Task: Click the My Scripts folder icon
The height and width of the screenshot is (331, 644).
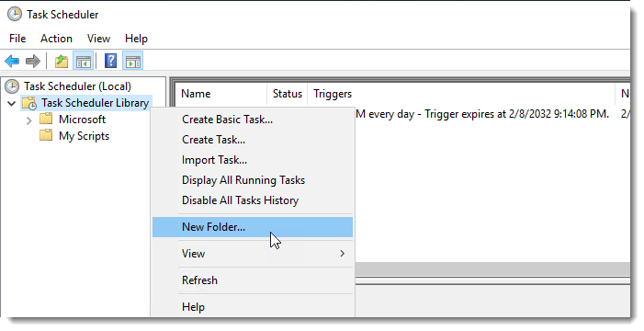Action: tap(46, 136)
